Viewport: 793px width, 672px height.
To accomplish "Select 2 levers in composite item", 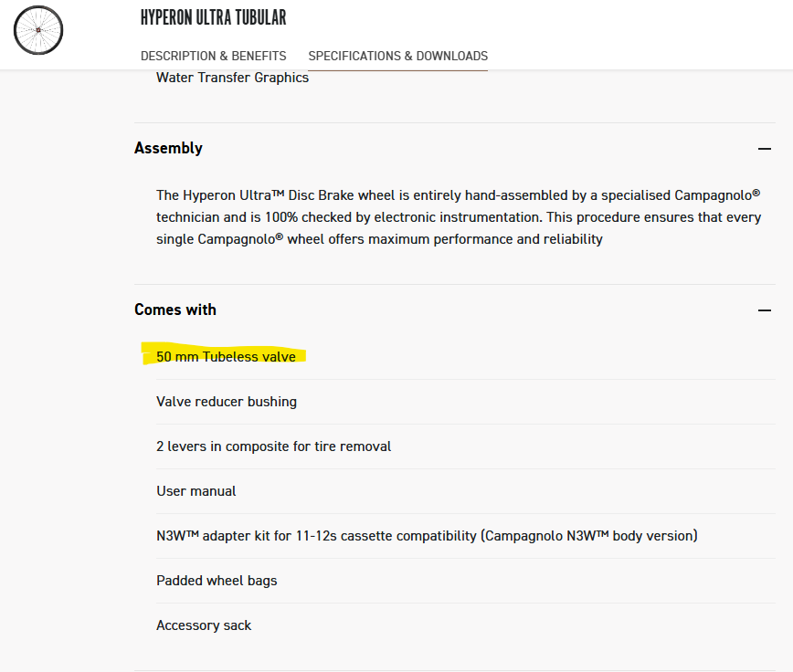I will click(273, 446).
